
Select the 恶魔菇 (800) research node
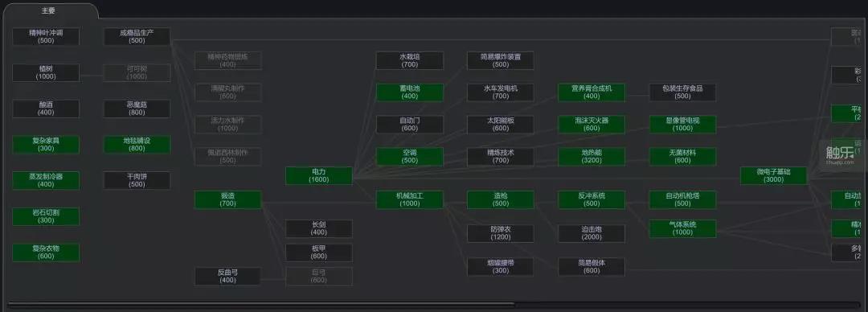pos(137,109)
